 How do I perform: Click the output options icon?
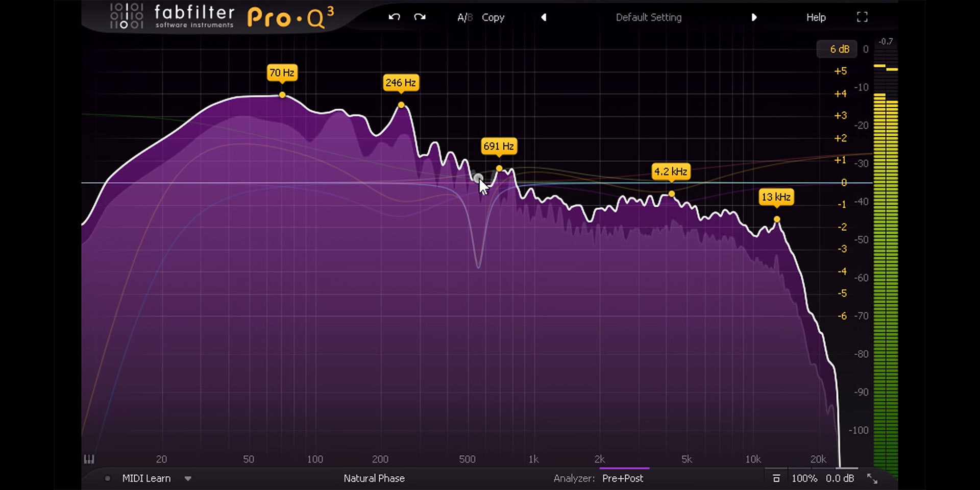(776, 478)
